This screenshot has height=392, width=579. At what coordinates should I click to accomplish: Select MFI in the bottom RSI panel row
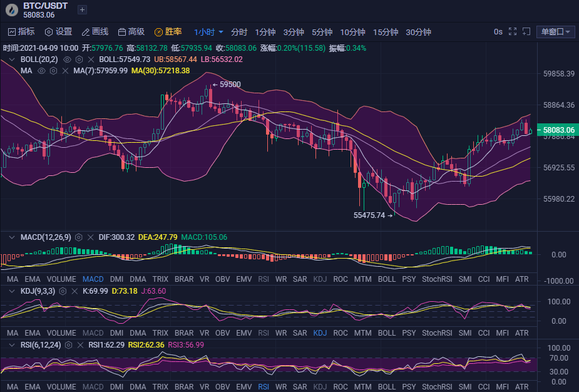point(502,387)
